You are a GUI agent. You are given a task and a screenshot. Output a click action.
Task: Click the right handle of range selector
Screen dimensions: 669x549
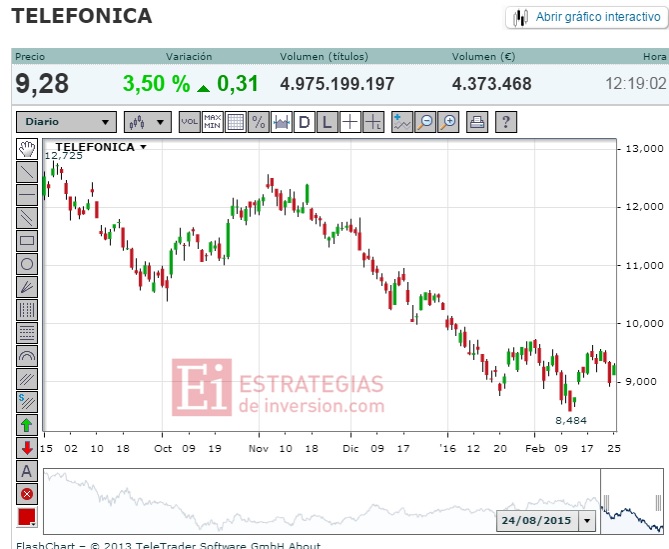658,503
